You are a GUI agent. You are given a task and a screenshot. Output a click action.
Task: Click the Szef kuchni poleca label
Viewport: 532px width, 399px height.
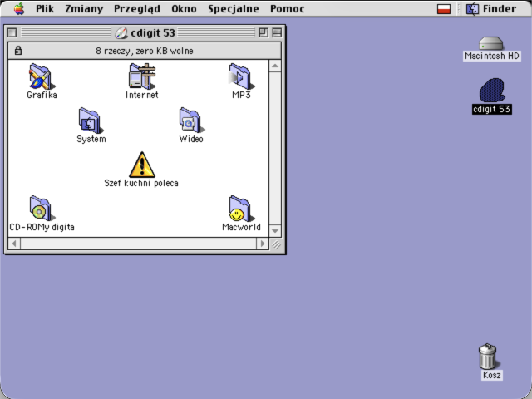141,183
